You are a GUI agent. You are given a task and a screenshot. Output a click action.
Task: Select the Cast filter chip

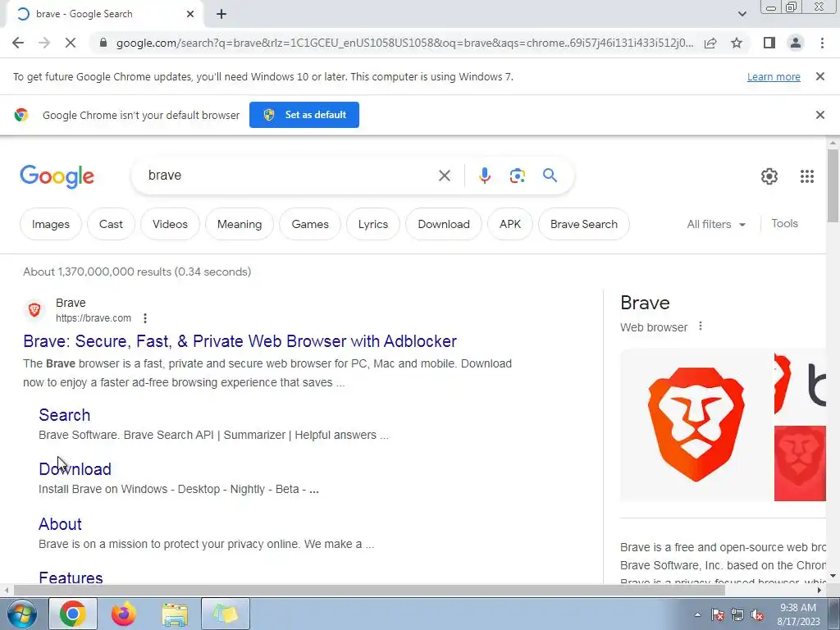tap(111, 224)
